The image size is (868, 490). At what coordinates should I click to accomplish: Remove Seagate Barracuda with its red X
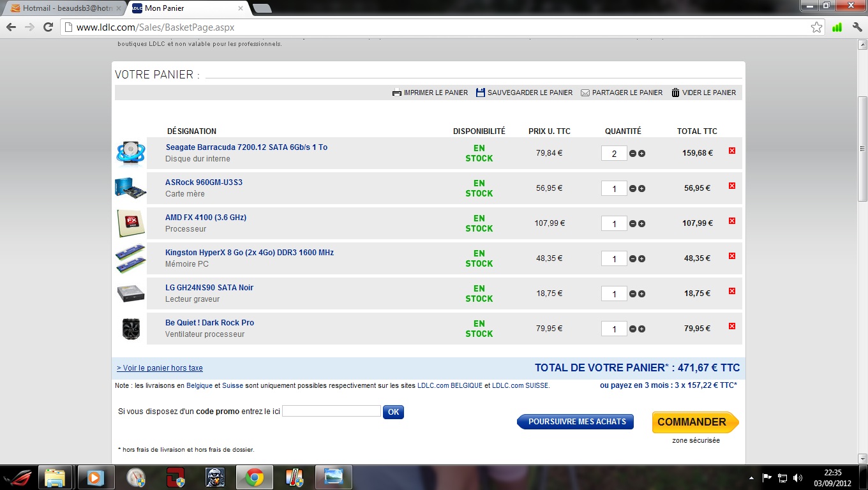pos(732,151)
